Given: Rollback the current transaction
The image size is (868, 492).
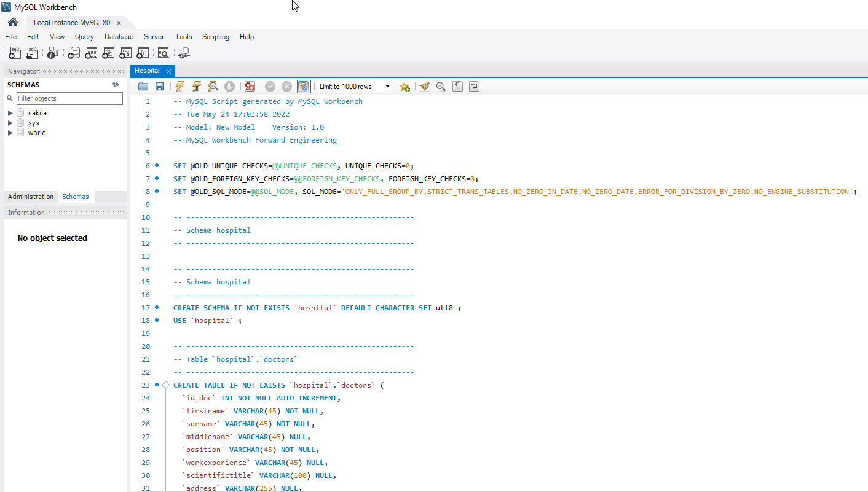Looking at the screenshot, I should (286, 87).
